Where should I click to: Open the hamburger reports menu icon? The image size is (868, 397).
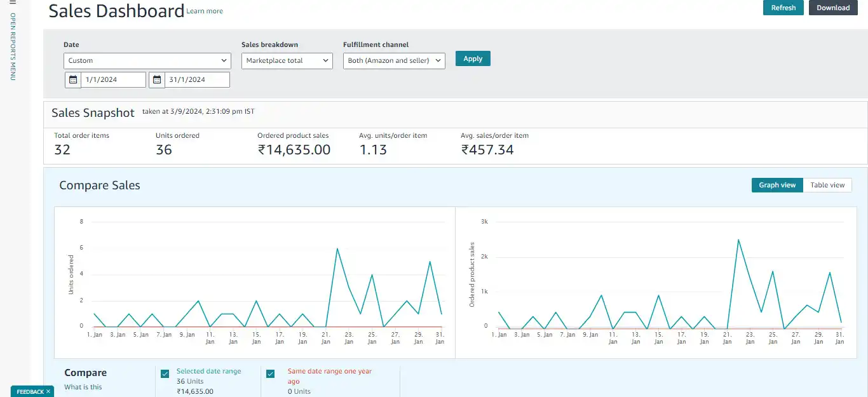(x=12, y=3)
